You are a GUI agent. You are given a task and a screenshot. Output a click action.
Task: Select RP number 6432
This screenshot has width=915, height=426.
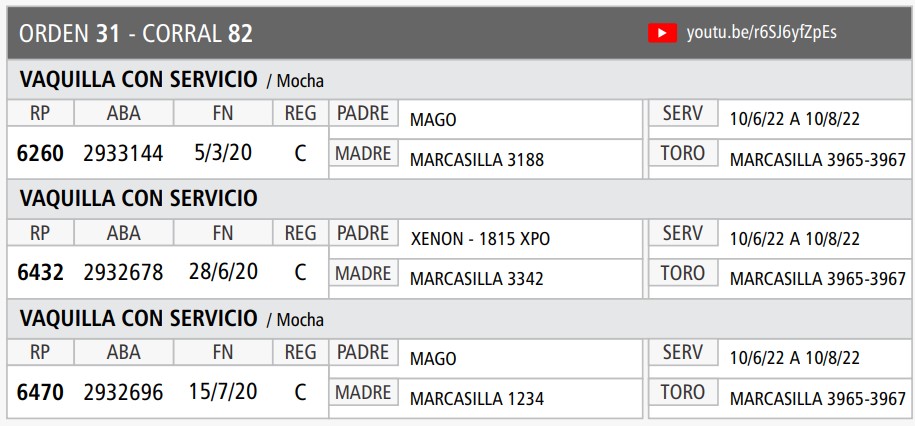pyautogui.click(x=40, y=273)
